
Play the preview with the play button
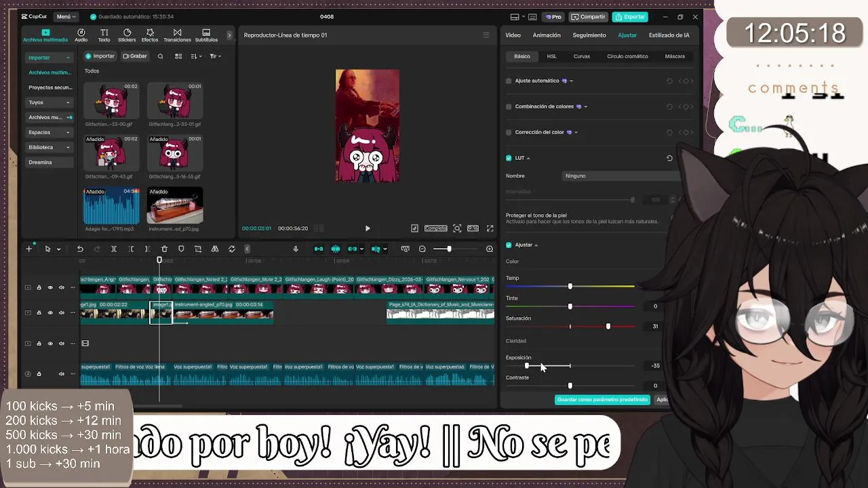(368, 228)
